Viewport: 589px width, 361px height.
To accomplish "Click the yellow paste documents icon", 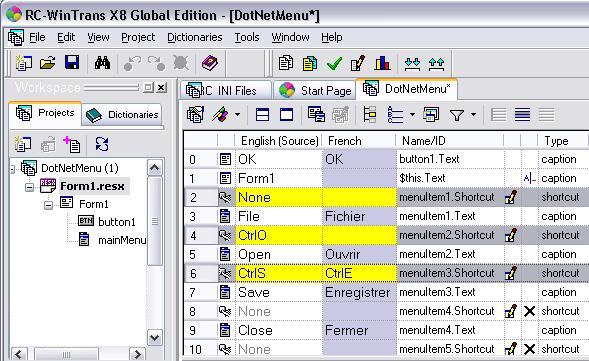I will pyautogui.click(x=310, y=63).
